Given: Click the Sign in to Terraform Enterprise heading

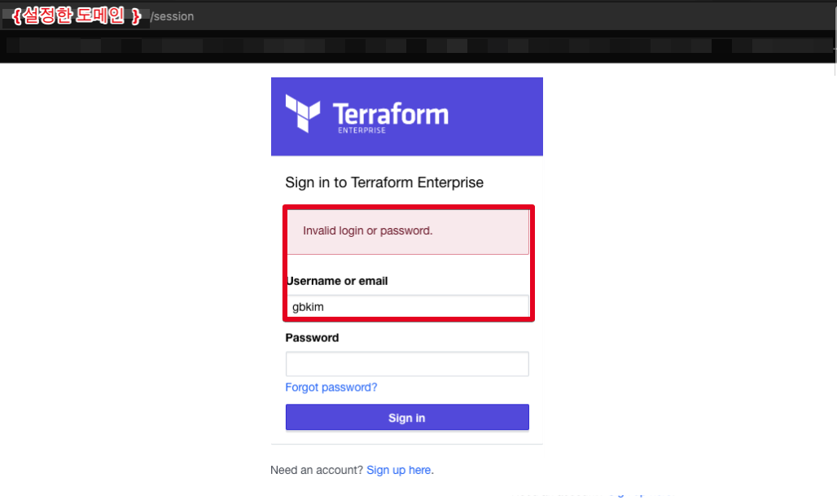Looking at the screenshot, I should (x=384, y=182).
